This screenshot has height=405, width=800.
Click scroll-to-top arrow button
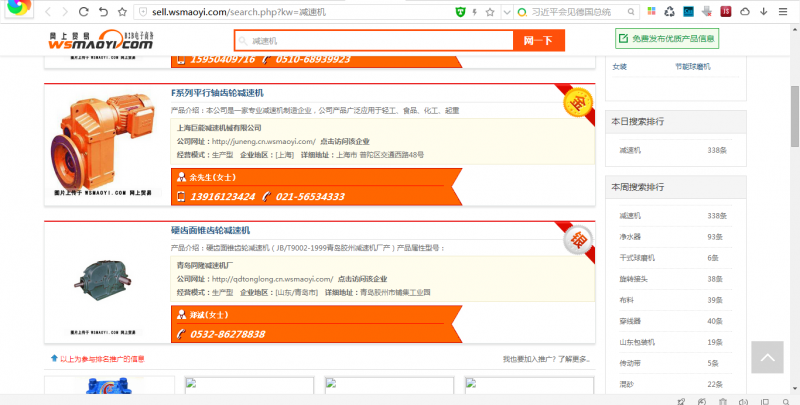[x=766, y=357]
